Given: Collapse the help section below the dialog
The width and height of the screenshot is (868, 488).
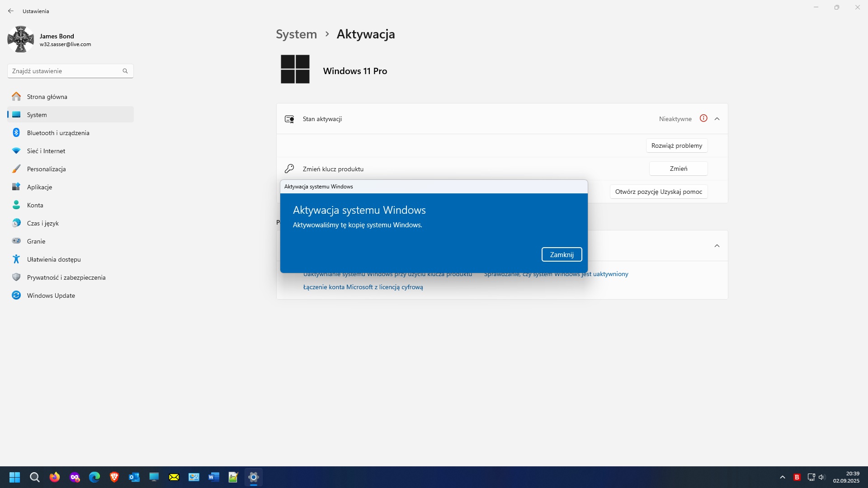Looking at the screenshot, I should click(x=717, y=246).
